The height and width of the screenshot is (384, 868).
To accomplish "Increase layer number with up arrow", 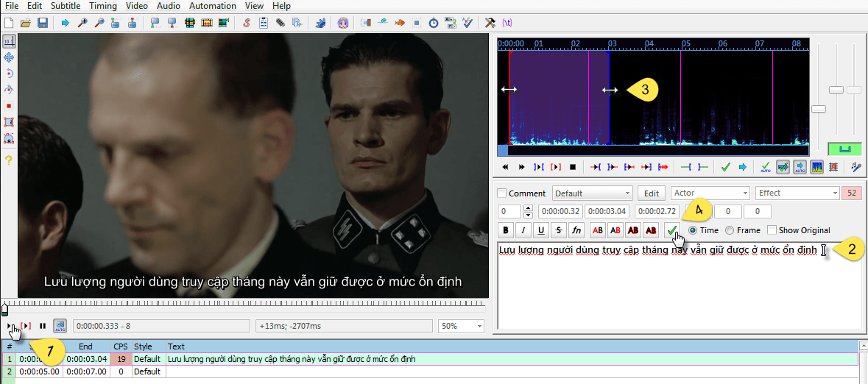I will coord(528,208).
